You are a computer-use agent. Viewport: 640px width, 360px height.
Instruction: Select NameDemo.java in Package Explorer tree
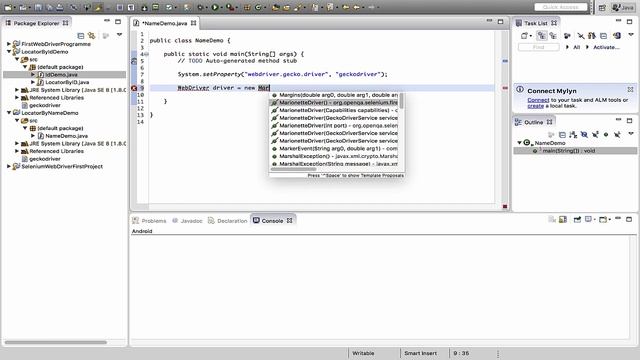(x=67, y=136)
